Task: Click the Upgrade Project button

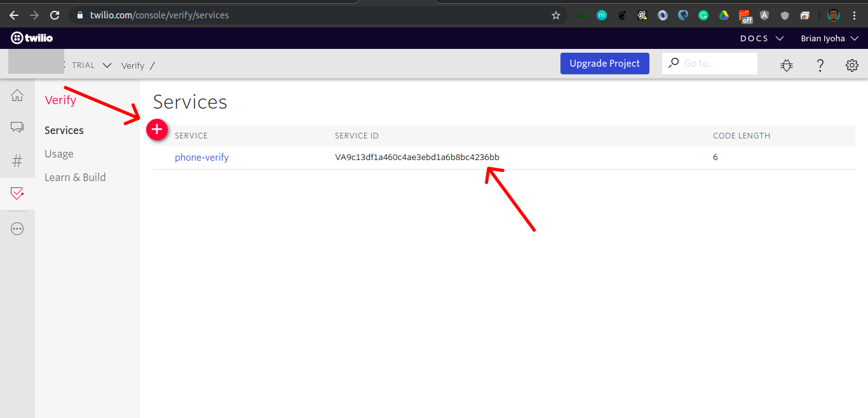Action: pos(605,64)
